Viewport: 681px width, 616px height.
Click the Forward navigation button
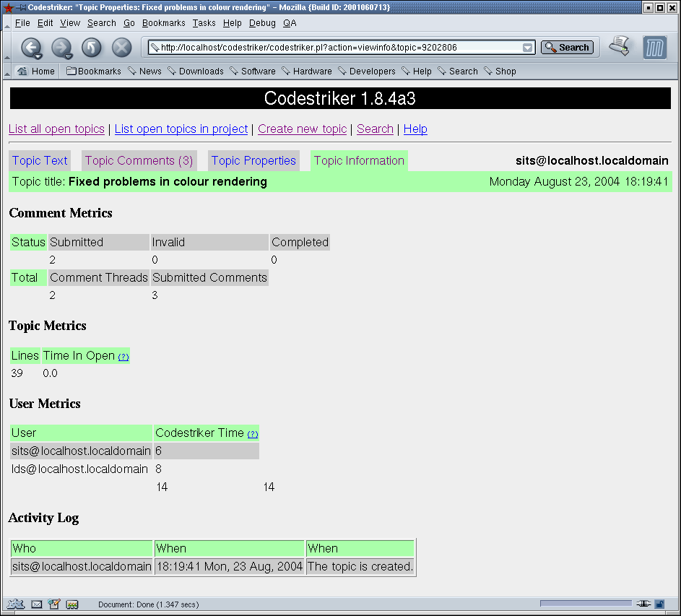click(x=61, y=48)
